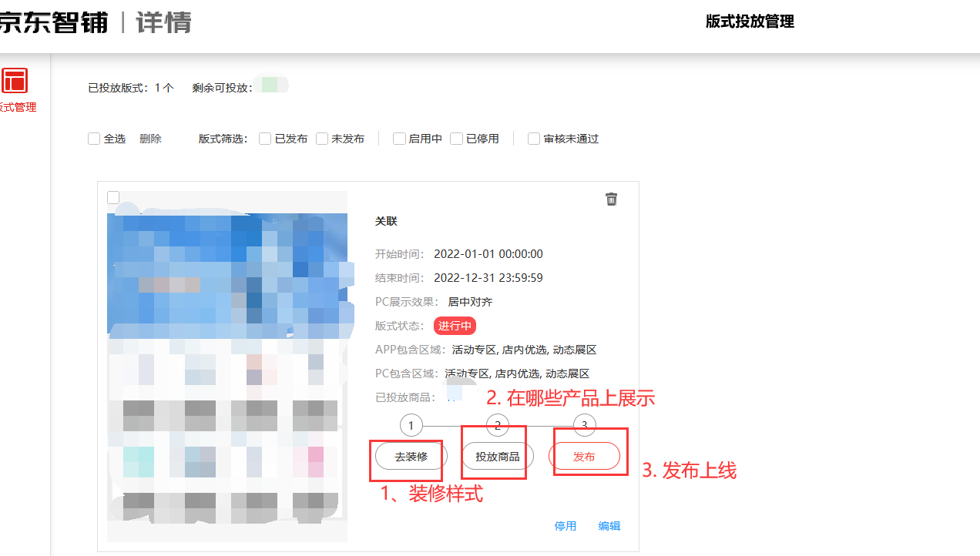Click the 去装修 button

tap(411, 457)
